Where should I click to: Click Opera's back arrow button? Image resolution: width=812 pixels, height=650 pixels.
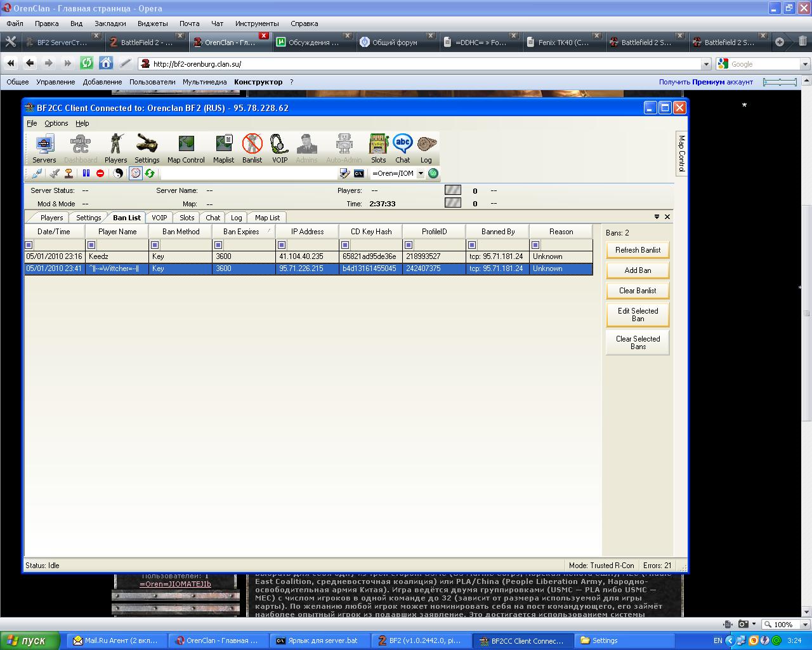coord(30,63)
